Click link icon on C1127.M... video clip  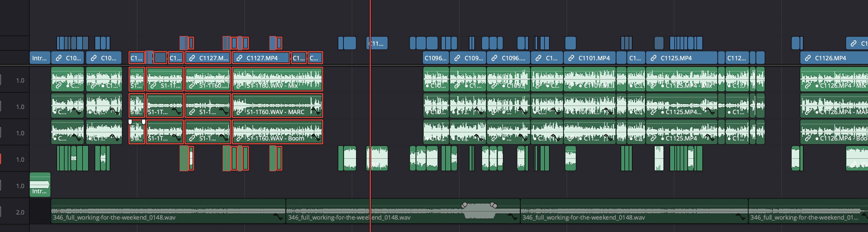coord(192,58)
